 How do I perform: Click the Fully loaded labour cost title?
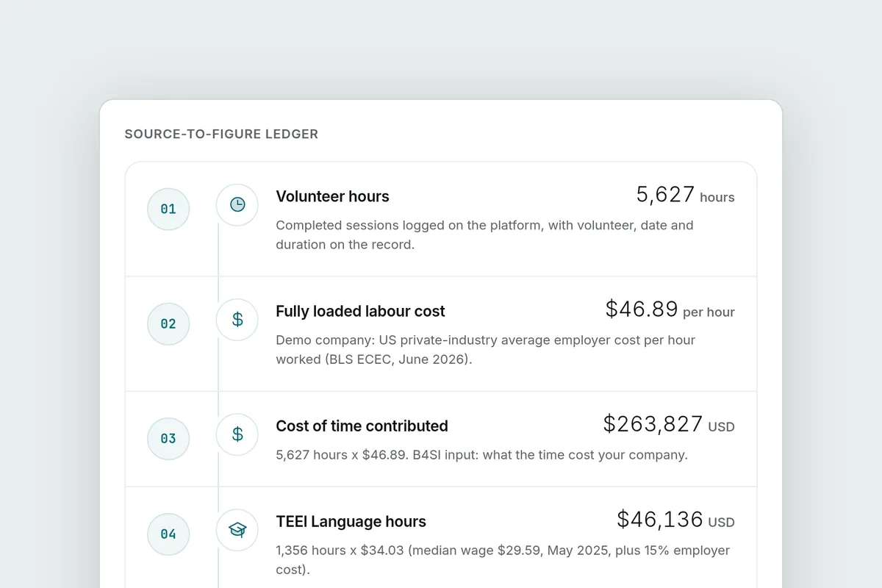coord(360,311)
